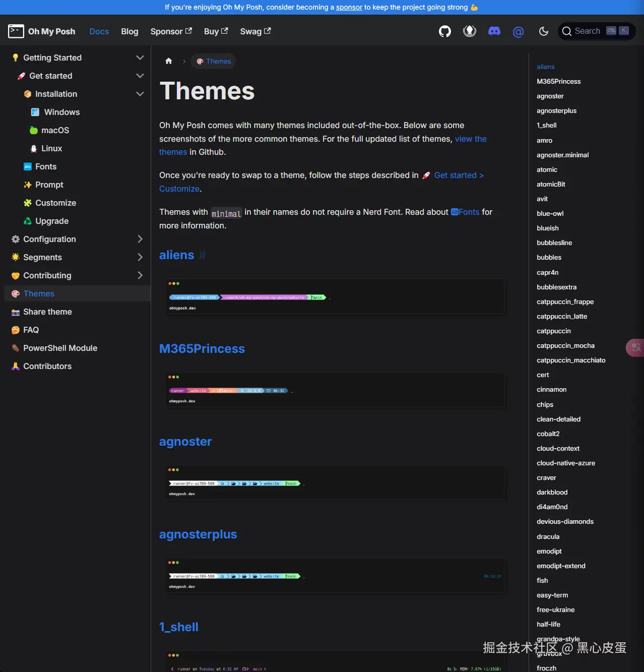Click the Oh My Posh terminal logo
This screenshot has height=672, width=644.
[16, 31]
